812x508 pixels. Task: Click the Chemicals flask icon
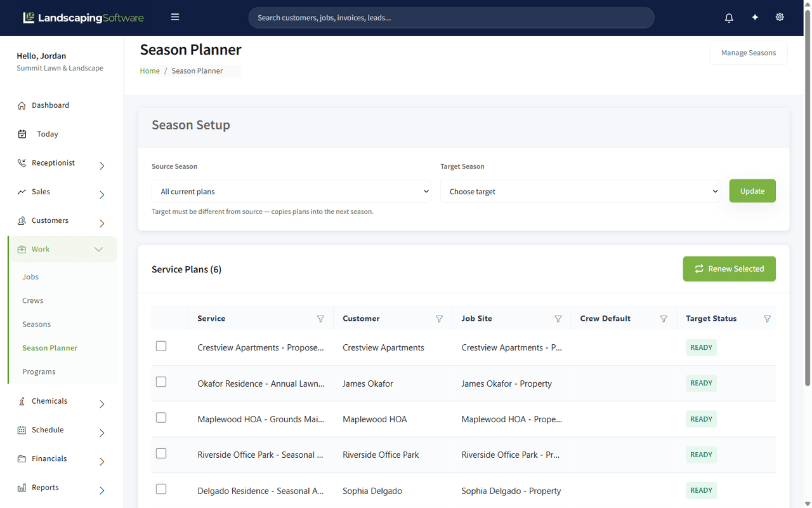[x=22, y=401]
